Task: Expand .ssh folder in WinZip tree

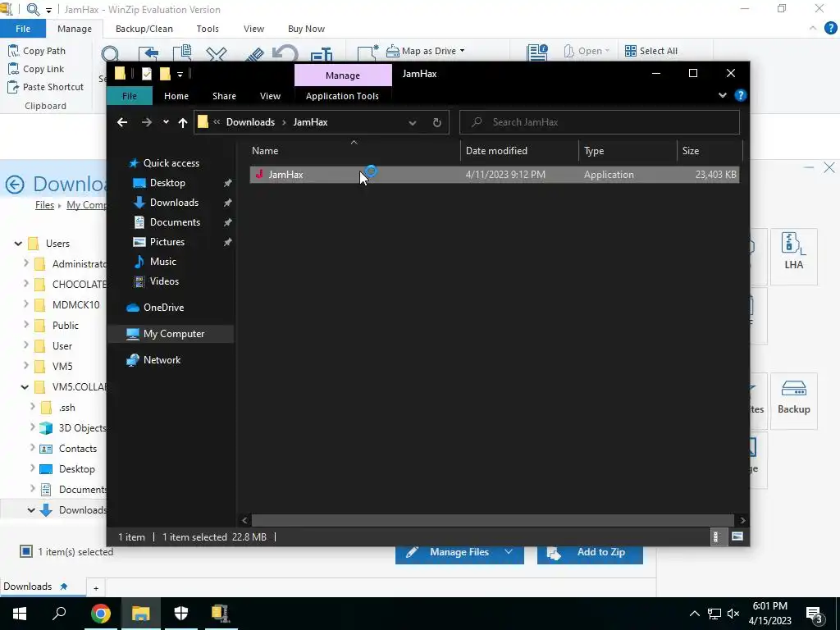Action: (32, 407)
